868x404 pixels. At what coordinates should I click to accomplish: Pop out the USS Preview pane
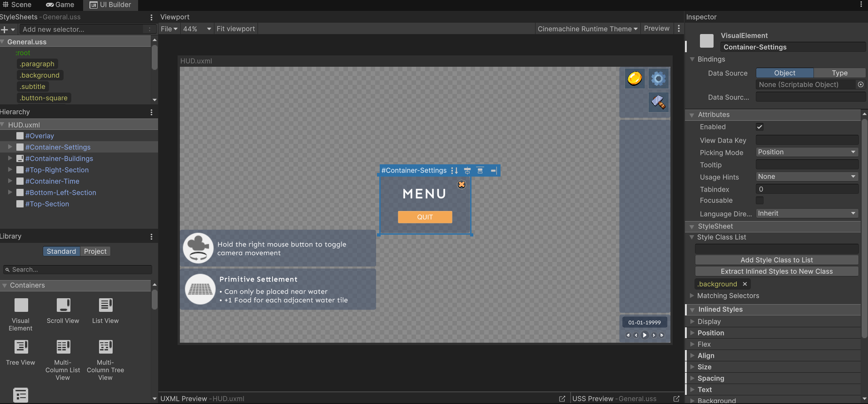pos(676,399)
